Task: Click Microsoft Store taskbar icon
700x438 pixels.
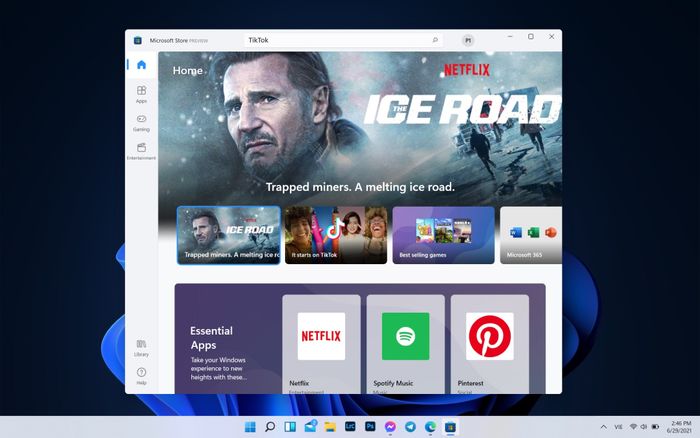Action: click(450, 427)
